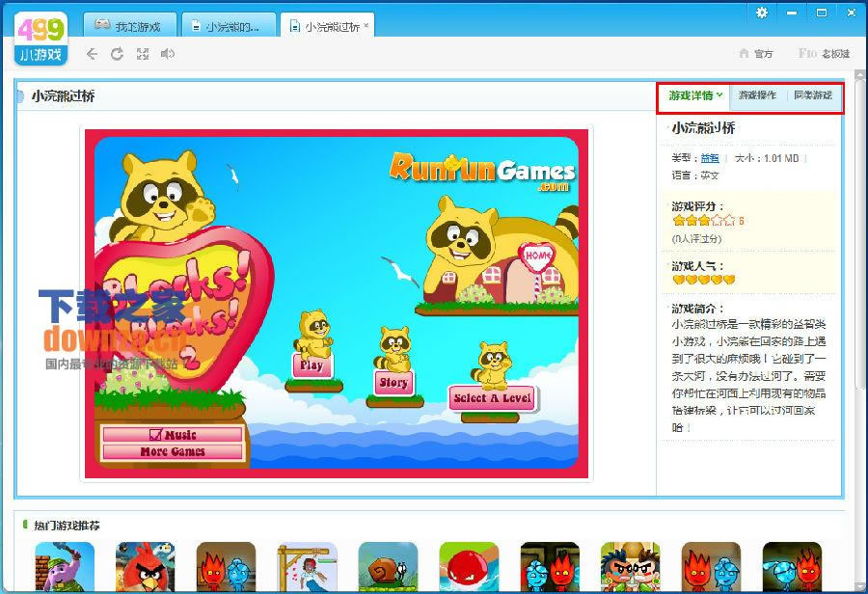The image size is (868, 594).
Task: Rate the game using the star row
Action: click(x=704, y=221)
